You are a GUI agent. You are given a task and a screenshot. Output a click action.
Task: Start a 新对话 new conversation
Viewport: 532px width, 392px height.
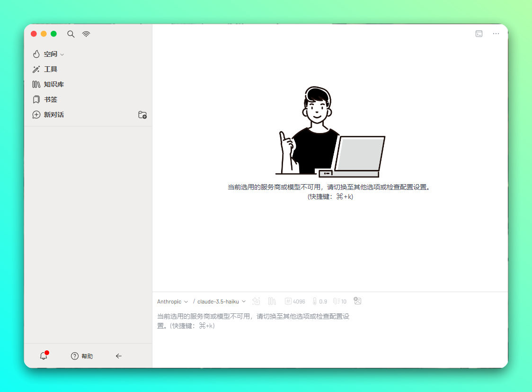coord(48,115)
